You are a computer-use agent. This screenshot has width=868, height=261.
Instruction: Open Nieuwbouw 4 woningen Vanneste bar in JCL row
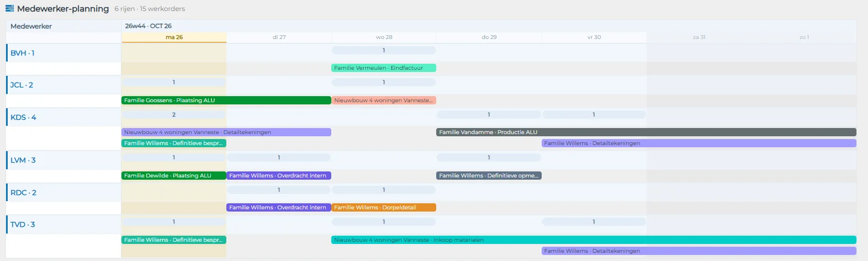point(383,101)
